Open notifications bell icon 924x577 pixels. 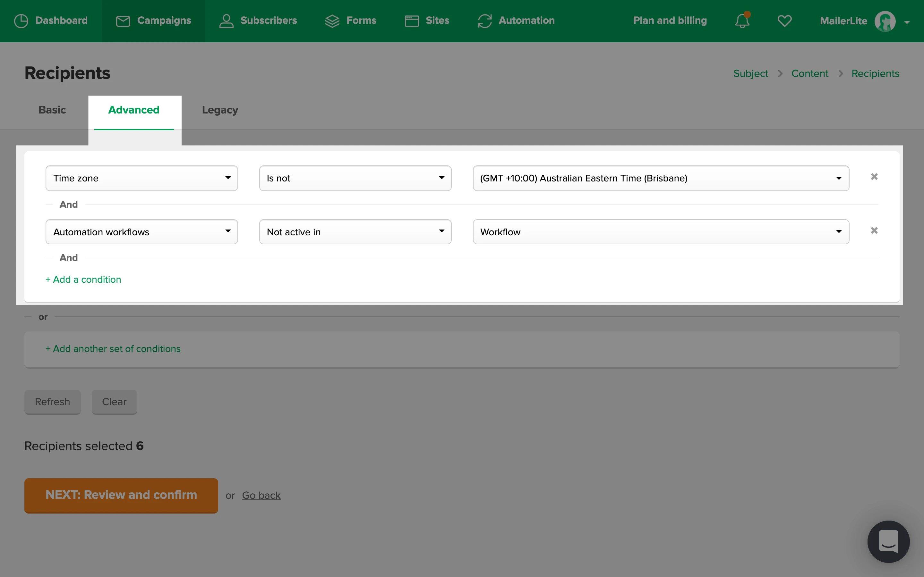742,21
